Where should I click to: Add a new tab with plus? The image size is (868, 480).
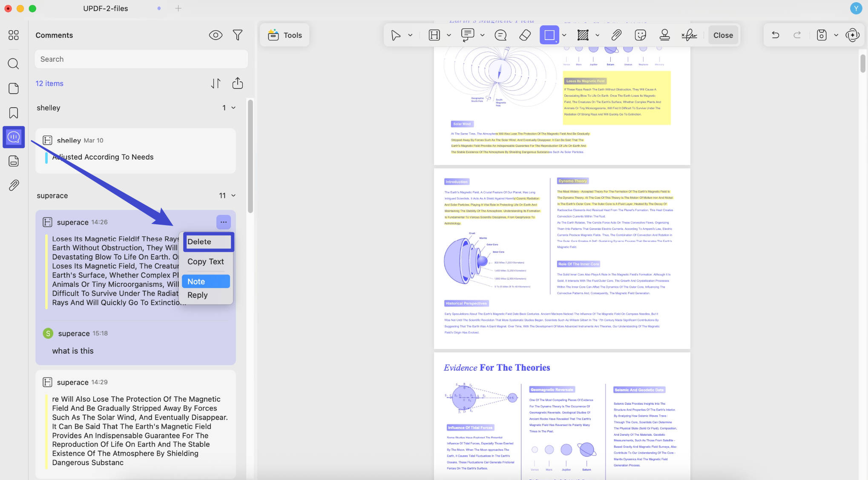pyautogui.click(x=178, y=8)
